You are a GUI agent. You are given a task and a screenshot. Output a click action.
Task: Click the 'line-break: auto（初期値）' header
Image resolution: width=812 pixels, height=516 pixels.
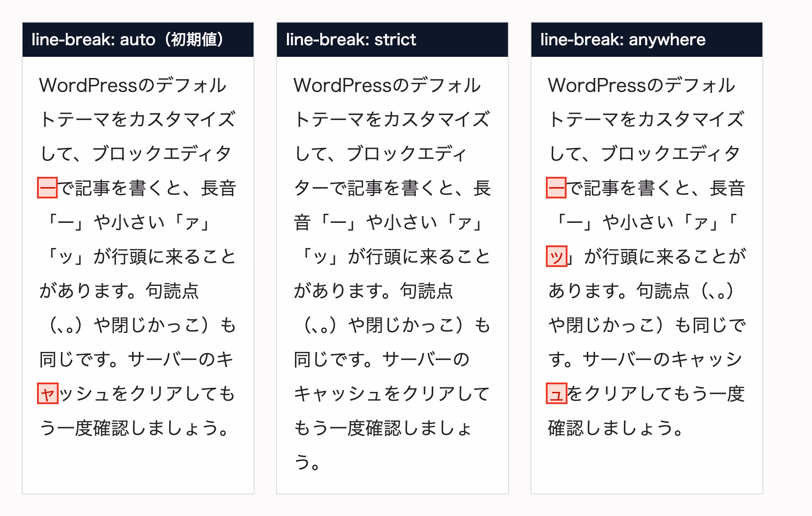click(x=138, y=40)
